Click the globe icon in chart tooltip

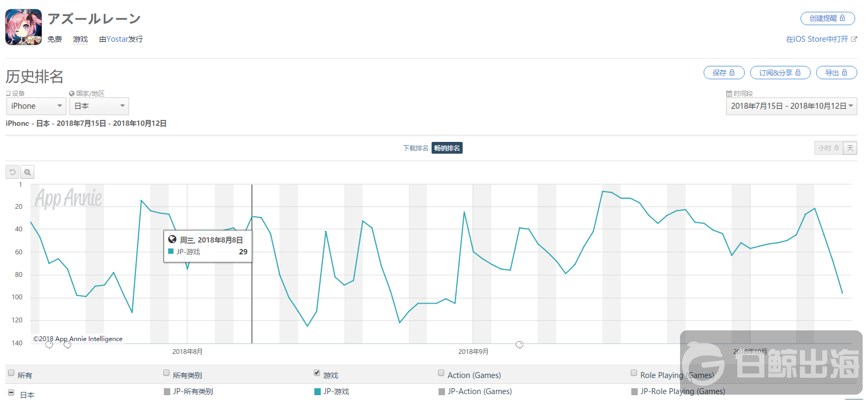click(172, 239)
